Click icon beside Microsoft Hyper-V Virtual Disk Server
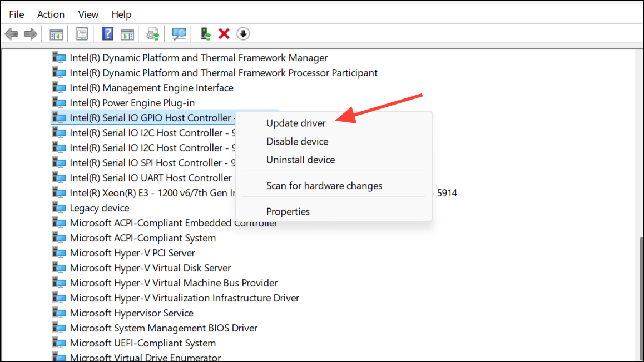 pos(59,268)
